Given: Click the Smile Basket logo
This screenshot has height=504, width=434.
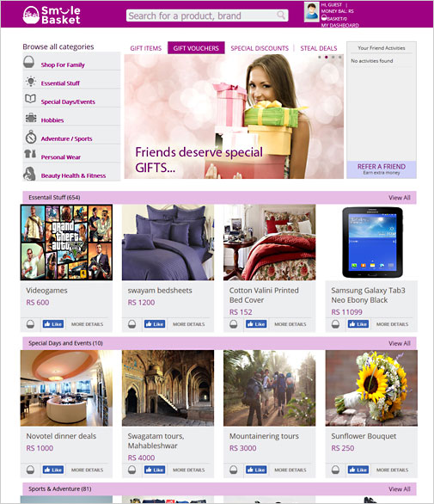Looking at the screenshot, I should (52, 15).
